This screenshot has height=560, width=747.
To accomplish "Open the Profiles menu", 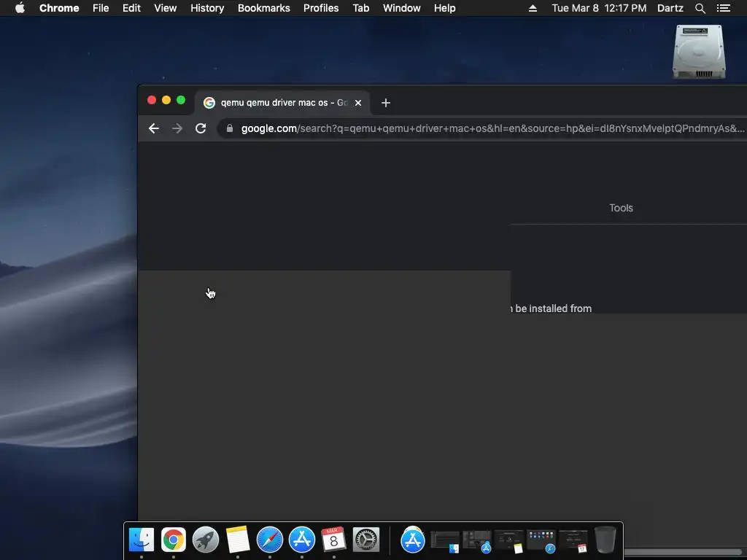I will [x=321, y=8].
